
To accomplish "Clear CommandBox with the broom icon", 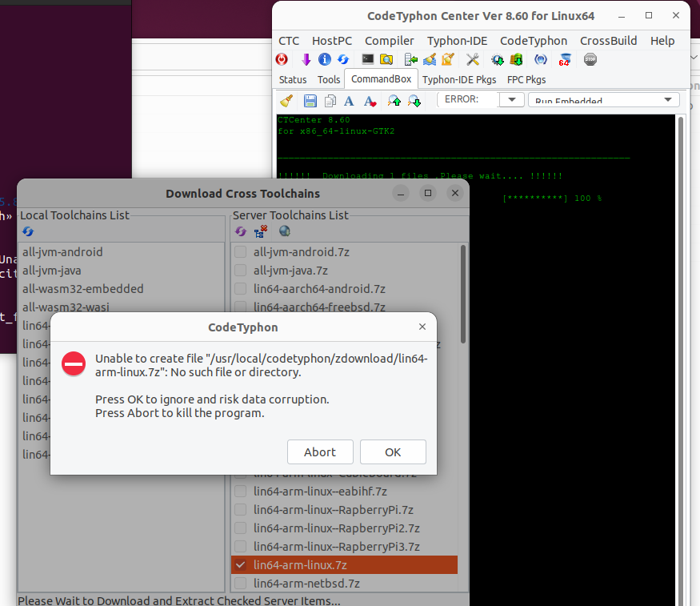I will pyautogui.click(x=286, y=101).
